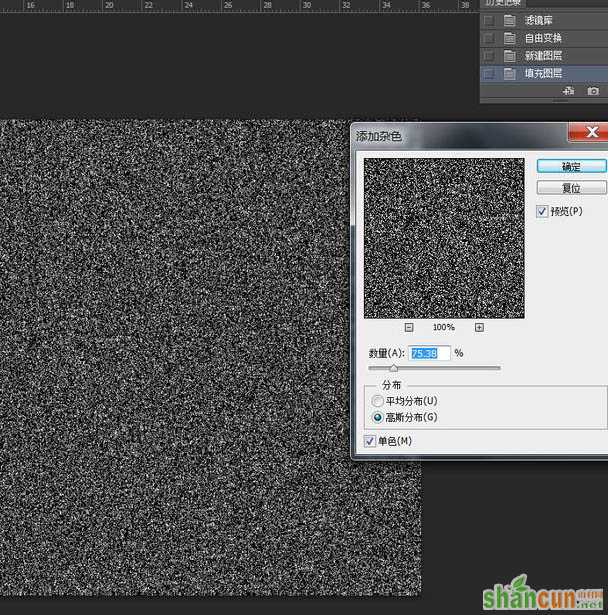608x615 pixels.
Task: Click the amount slider handle
Action: (x=394, y=368)
